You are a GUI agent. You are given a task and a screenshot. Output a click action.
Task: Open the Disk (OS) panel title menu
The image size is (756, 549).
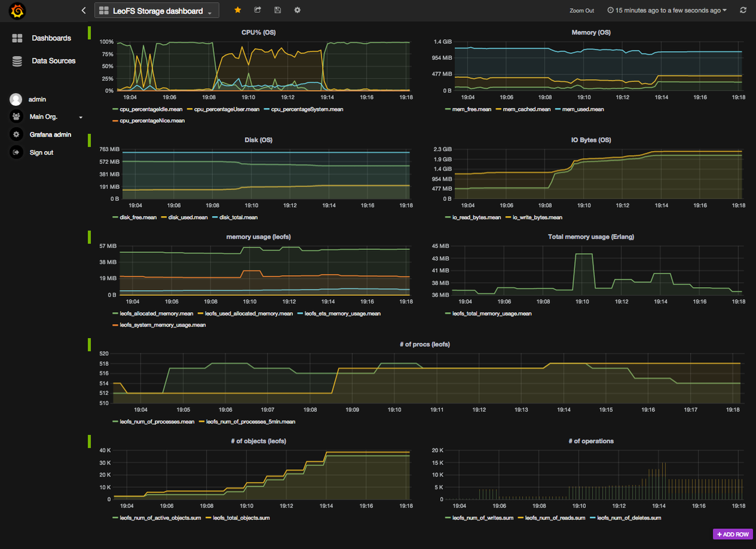[x=258, y=140]
